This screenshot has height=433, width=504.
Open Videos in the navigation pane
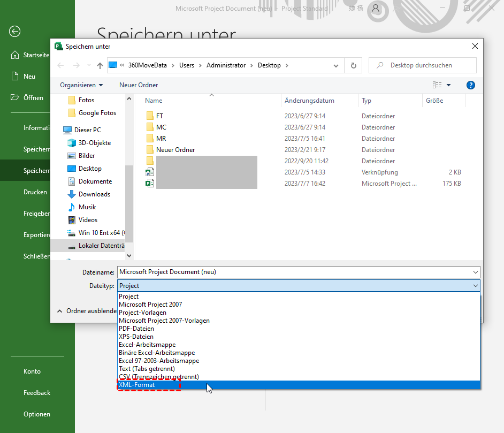[x=82, y=220]
